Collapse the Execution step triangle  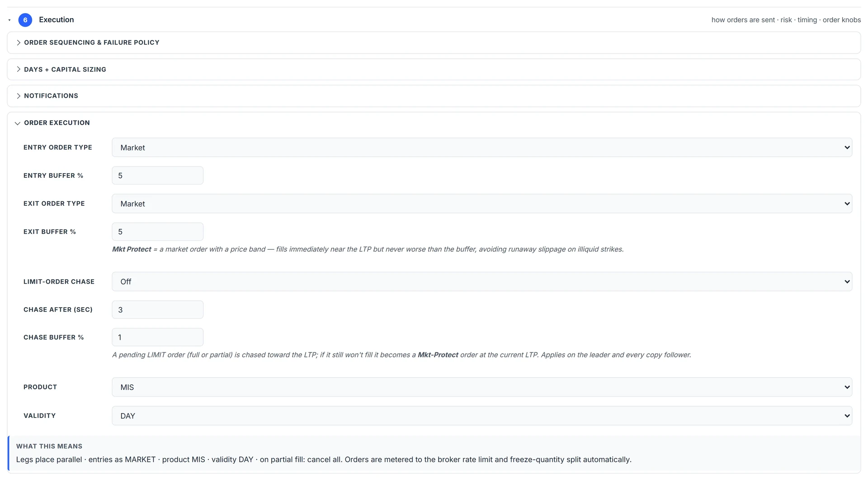click(x=9, y=20)
